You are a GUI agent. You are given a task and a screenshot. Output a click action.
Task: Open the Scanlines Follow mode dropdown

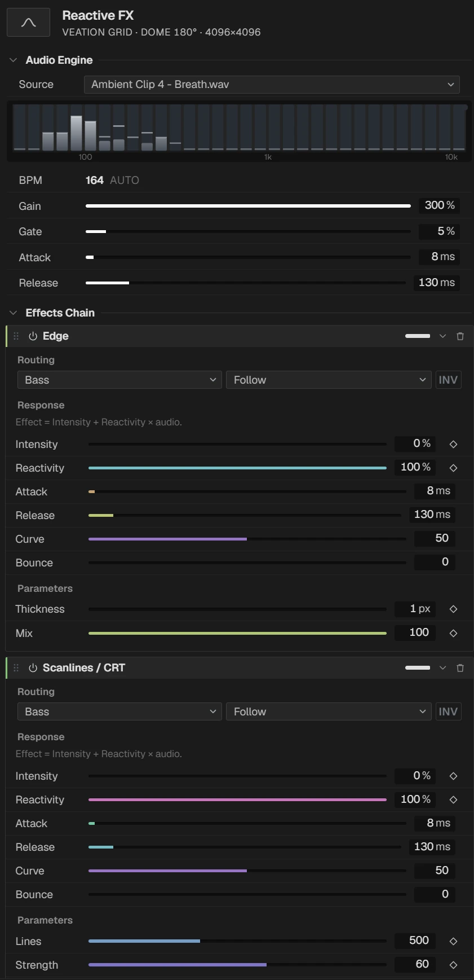[x=329, y=711]
